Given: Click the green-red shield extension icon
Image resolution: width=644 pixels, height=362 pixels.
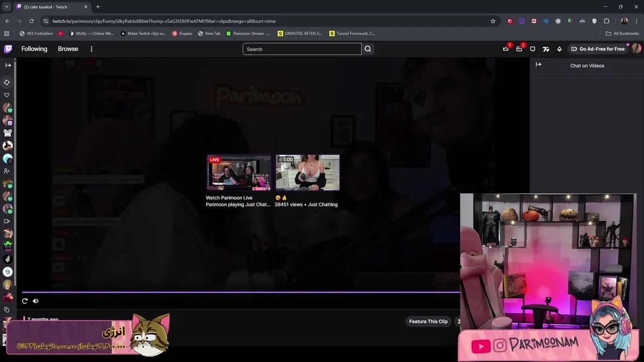Looking at the screenshot, I should 570,21.
